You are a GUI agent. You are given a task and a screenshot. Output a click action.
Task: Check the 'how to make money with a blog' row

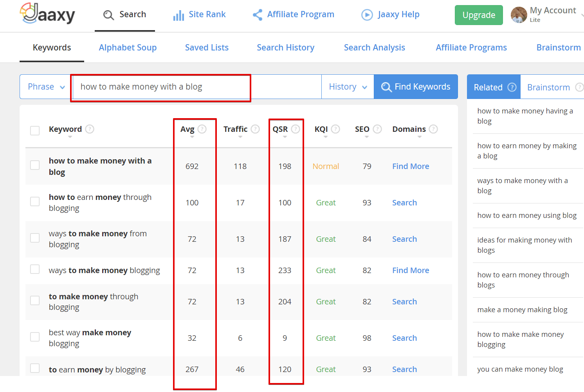(x=35, y=165)
